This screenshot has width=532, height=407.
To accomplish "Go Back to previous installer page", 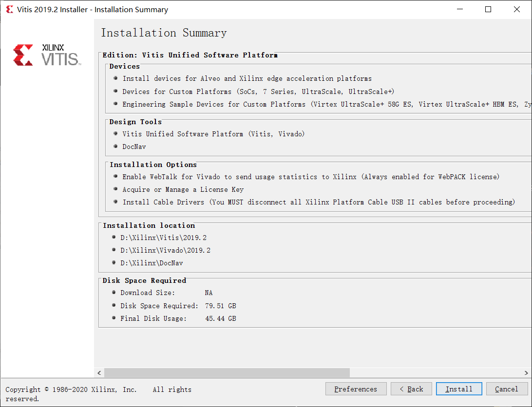I will click(x=411, y=388).
